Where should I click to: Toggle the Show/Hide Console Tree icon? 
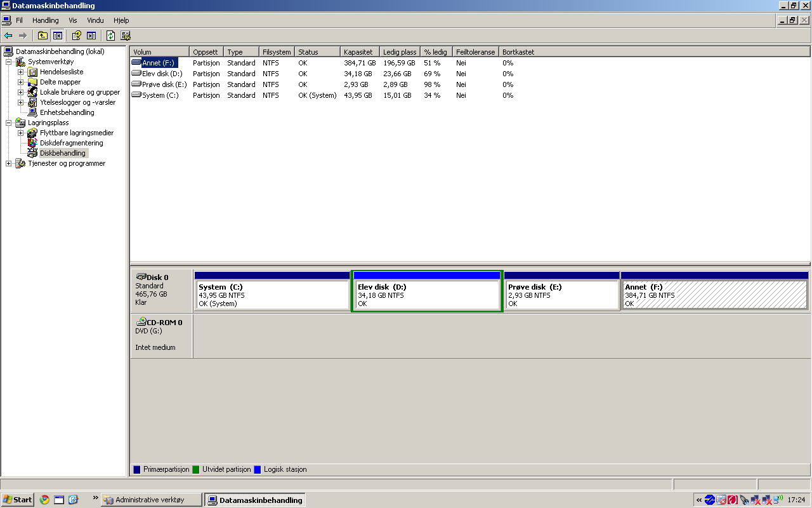(58, 36)
